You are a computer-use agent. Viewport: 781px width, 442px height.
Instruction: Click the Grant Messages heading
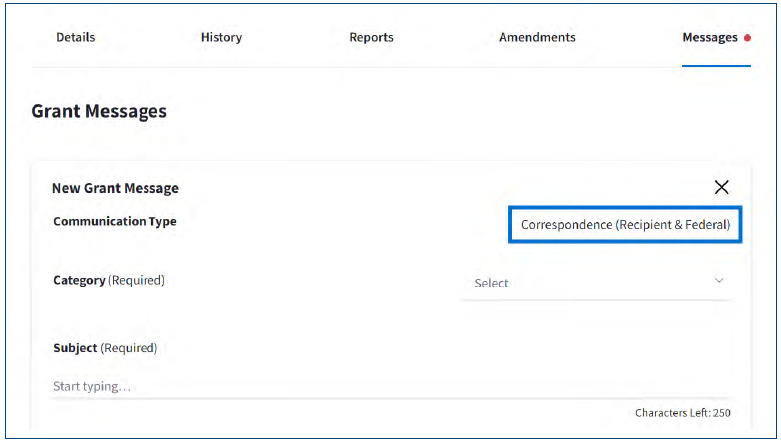(99, 111)
